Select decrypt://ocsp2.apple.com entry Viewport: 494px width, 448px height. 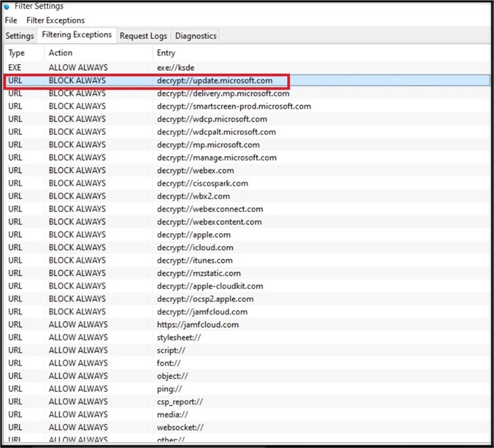coord(205,299)
